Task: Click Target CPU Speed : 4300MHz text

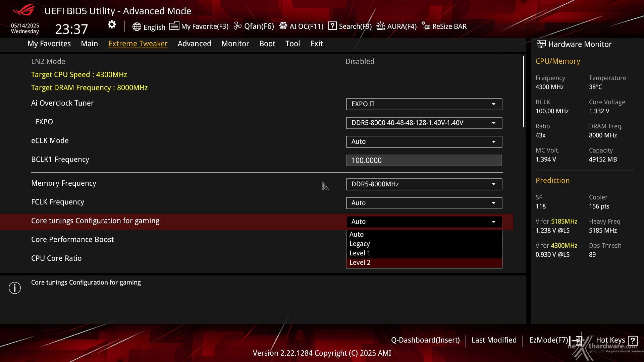Action: point(79,75)
